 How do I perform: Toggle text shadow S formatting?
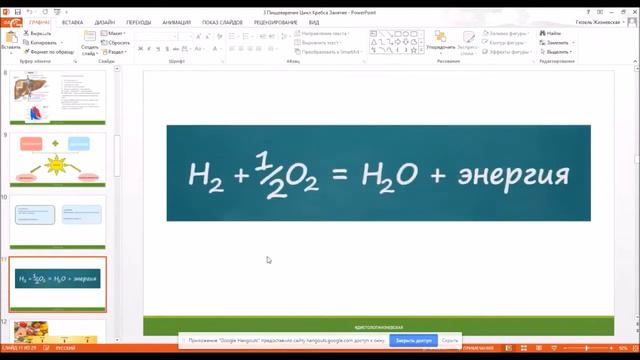point(167,49)
